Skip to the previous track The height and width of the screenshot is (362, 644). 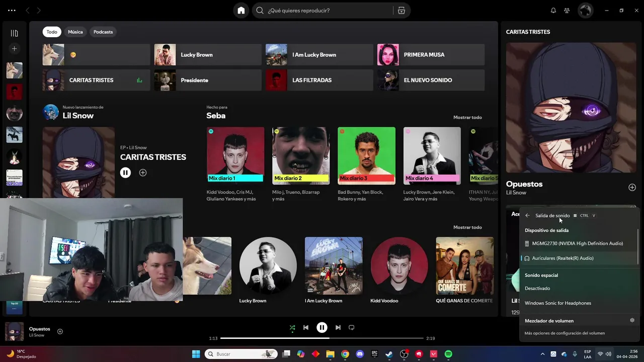click(305, 327)
